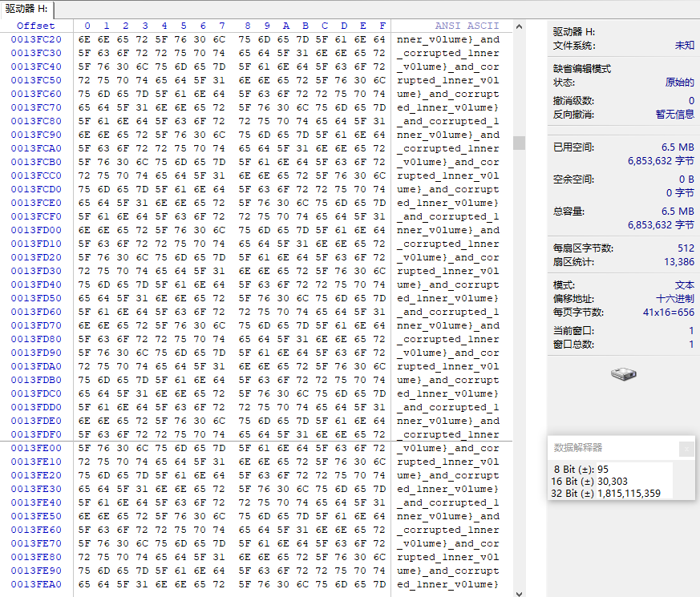Click the 8 Bit value 95
Viewport: 700px width, 597px height.
pyautogui.click(x=603, y=470)
